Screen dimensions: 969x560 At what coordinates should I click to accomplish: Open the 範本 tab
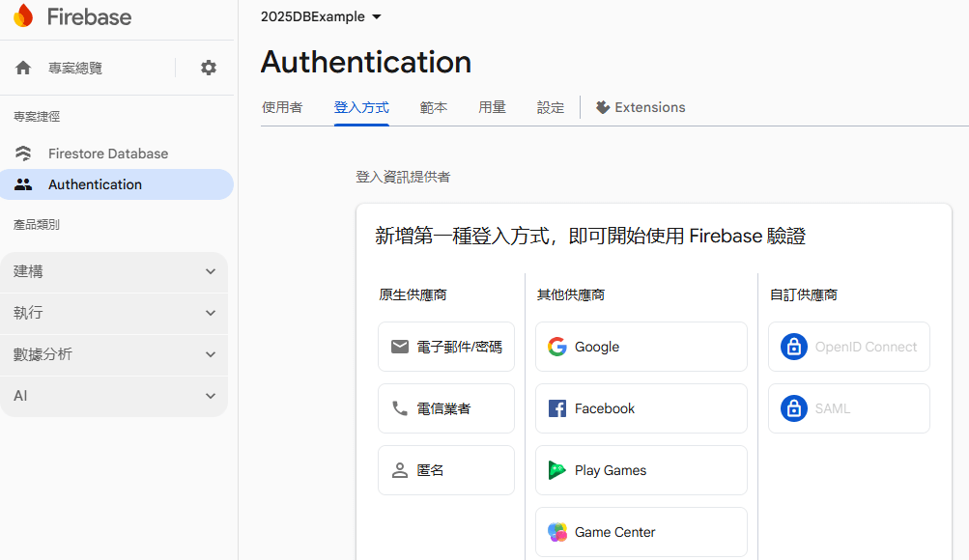point(433,107)
